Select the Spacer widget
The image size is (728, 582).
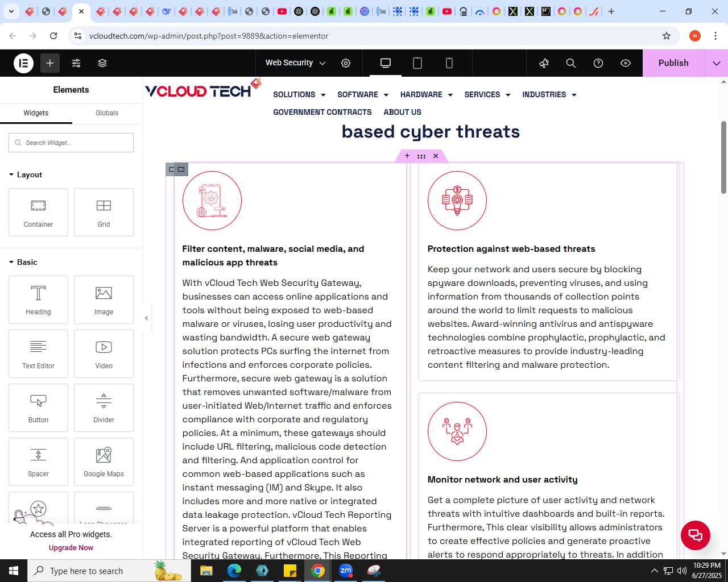pos(38,462)
